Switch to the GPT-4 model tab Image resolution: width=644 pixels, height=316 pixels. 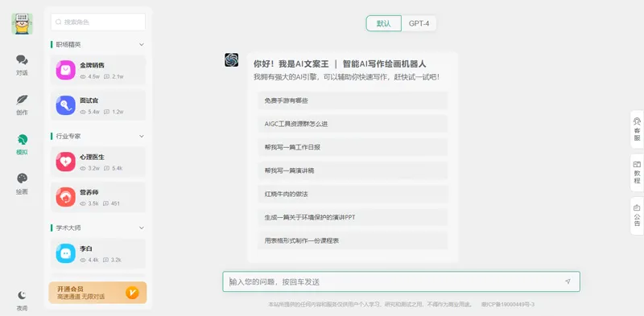(419, 23)
